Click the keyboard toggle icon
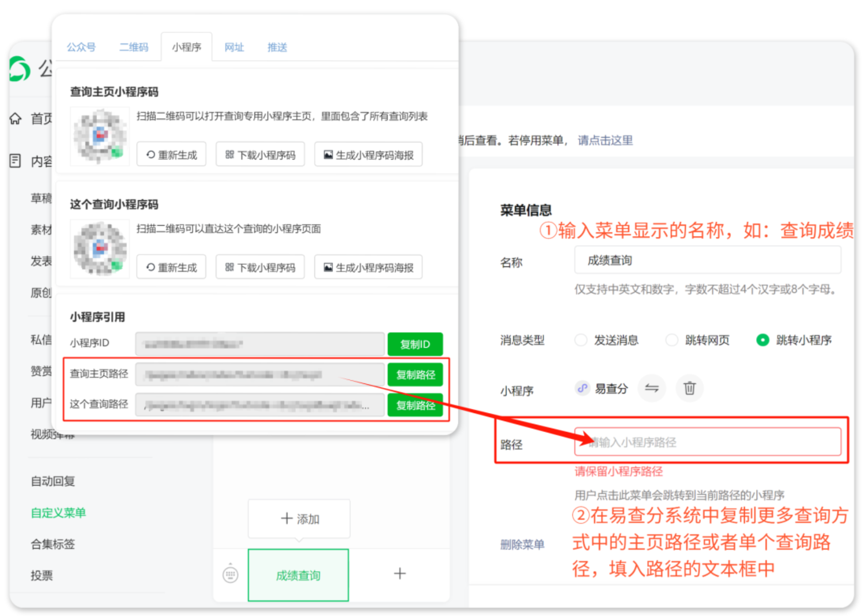 230,574
